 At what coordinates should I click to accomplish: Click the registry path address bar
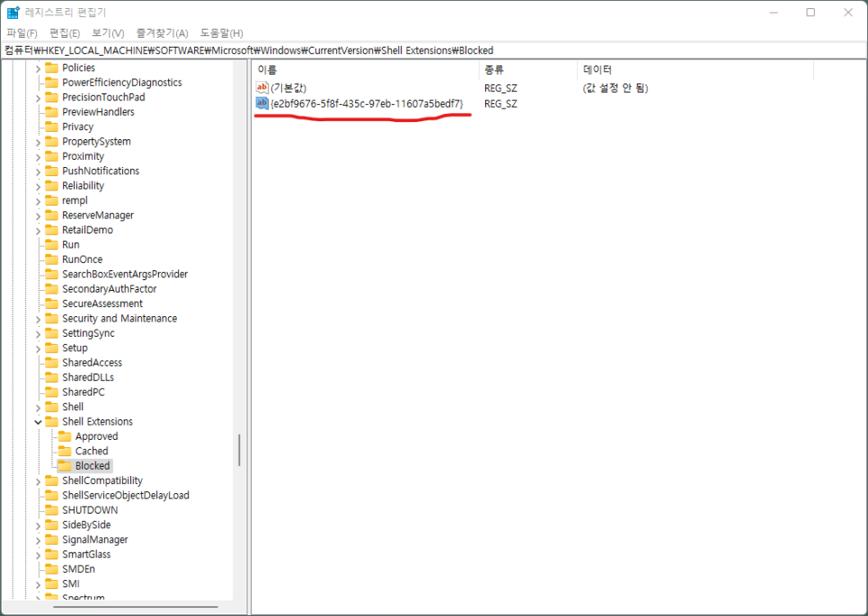coord(433,50)
